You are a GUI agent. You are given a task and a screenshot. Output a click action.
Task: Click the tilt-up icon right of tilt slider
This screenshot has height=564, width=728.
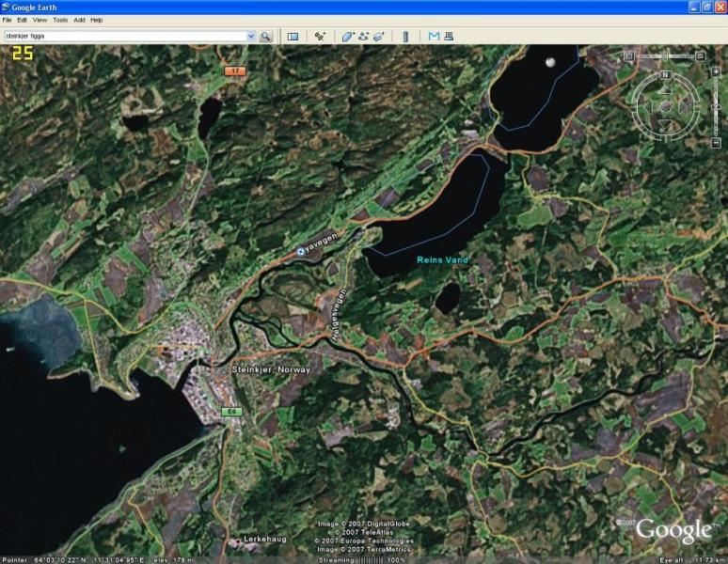tap(701, 56)
